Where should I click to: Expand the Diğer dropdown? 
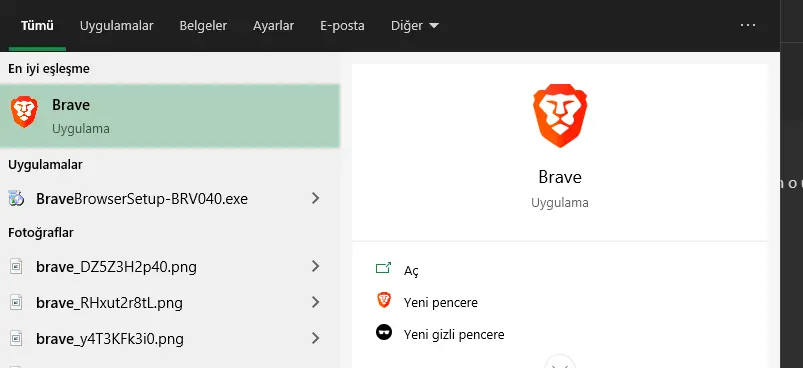pos(415,26)
